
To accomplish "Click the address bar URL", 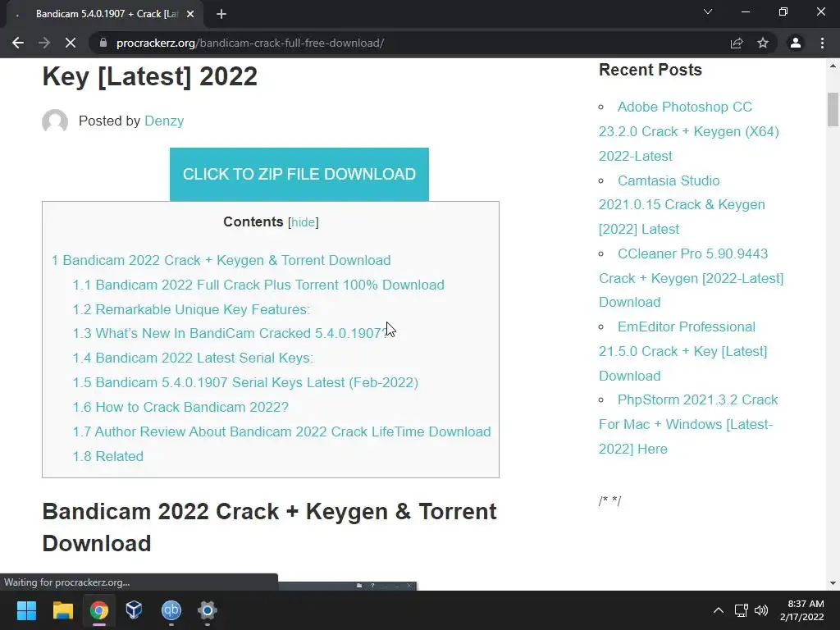I will [250, 43].
